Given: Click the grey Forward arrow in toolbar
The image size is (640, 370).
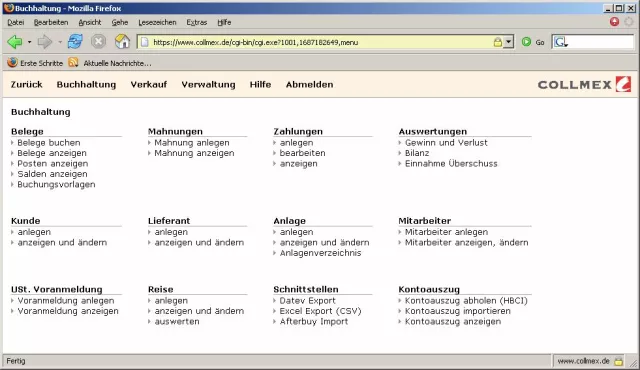Looking at the screenshot, I should coord(44,42).
